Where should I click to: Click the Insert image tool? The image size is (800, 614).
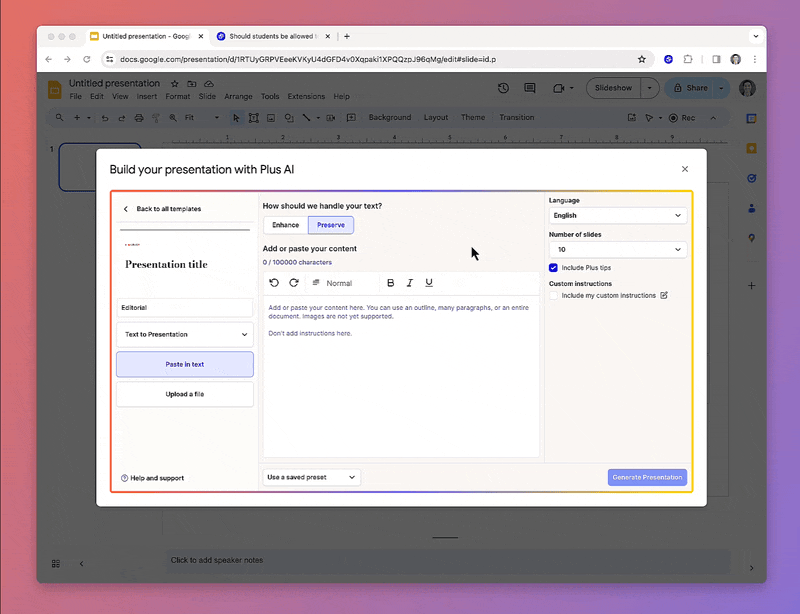pyautogui.click(x=271, y=118)
